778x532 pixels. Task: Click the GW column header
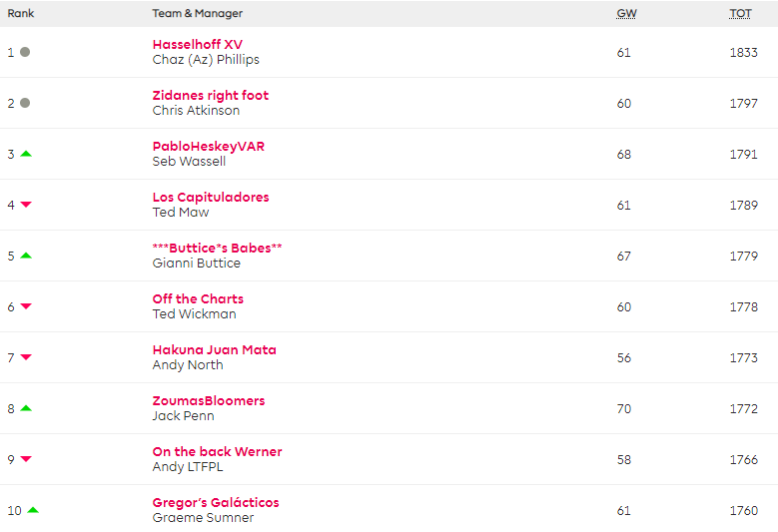pyautogui.click(x=626, y=14)
